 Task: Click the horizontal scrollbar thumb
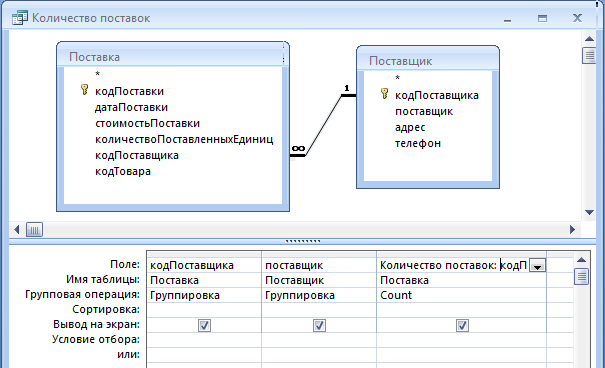click(34, 230)
